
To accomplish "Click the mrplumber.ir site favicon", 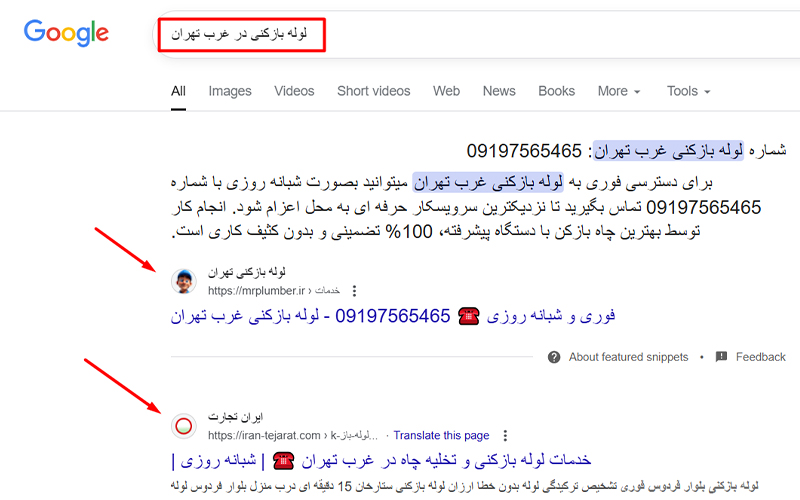I will coord(184,281).
